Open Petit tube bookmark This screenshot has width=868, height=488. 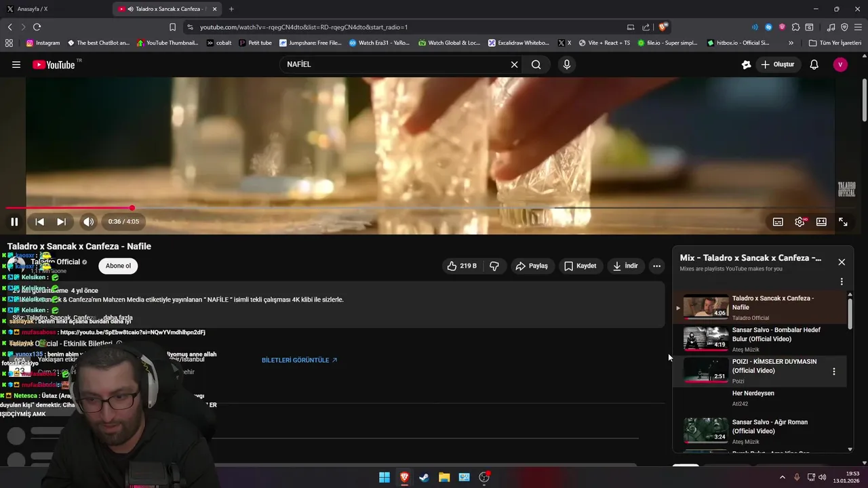point(255,43)
